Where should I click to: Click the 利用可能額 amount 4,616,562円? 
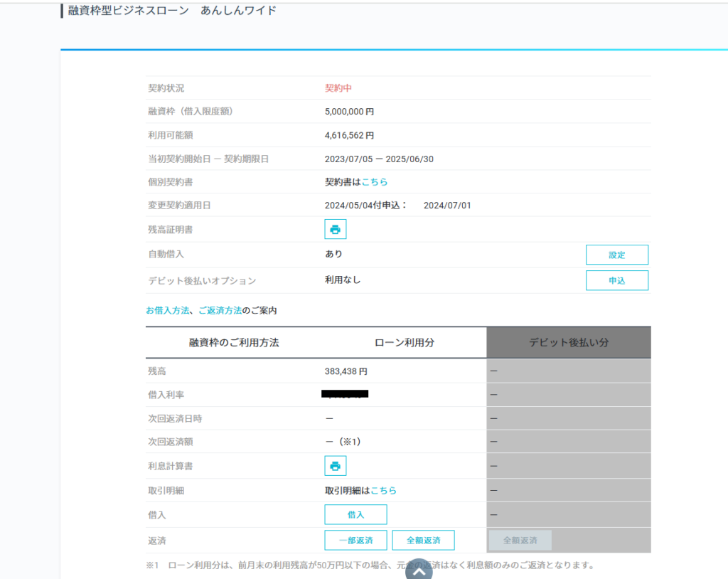pyautogui.click(x=349, y=135)
